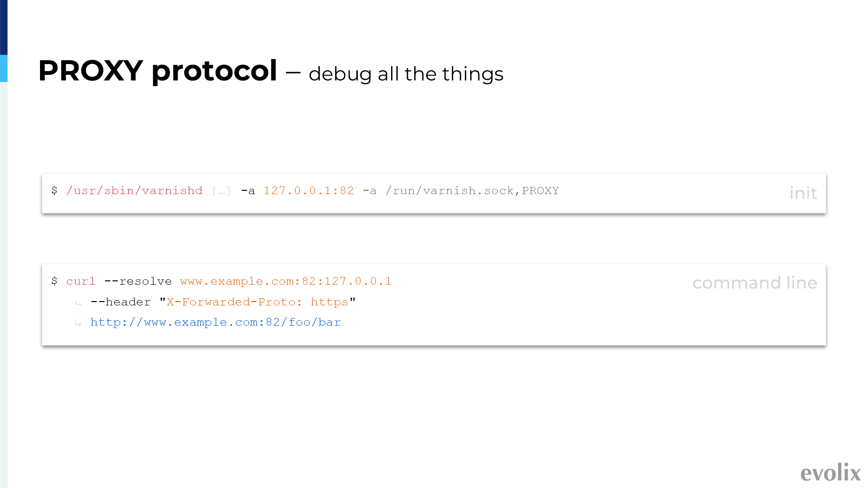Click the dollar prompt in the init box
Image resolution: width=868 pixels, height=488 pixels.
[x=54, y=191]
